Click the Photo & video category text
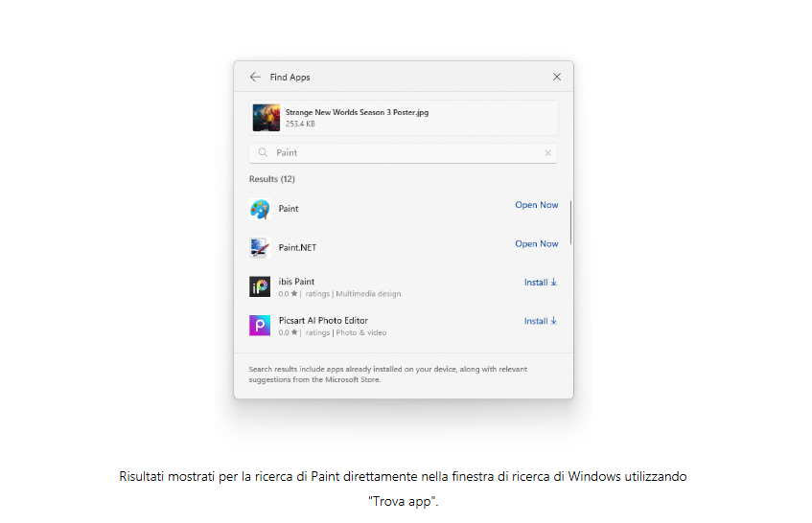 (x=361, y=332)
